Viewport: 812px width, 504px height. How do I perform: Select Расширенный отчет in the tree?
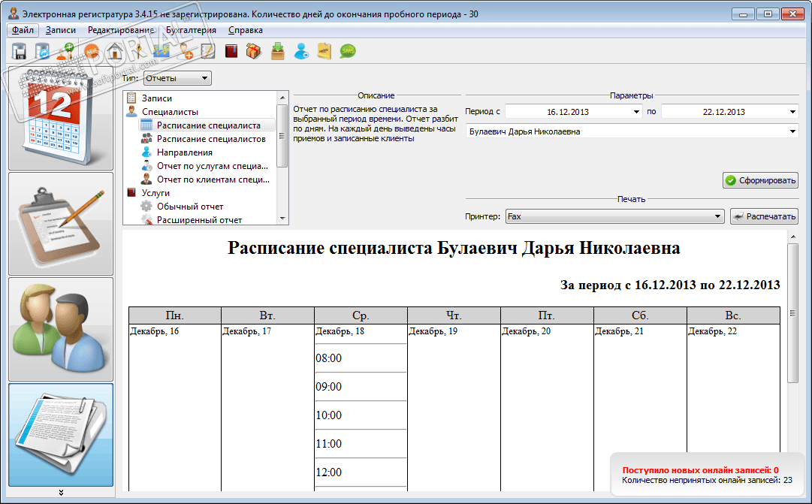(199, 219)
